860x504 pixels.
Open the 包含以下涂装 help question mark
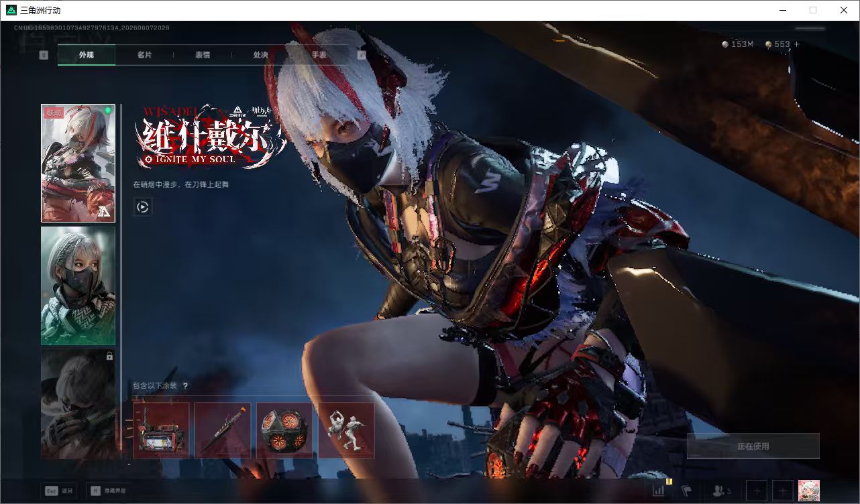coord(186,386)
